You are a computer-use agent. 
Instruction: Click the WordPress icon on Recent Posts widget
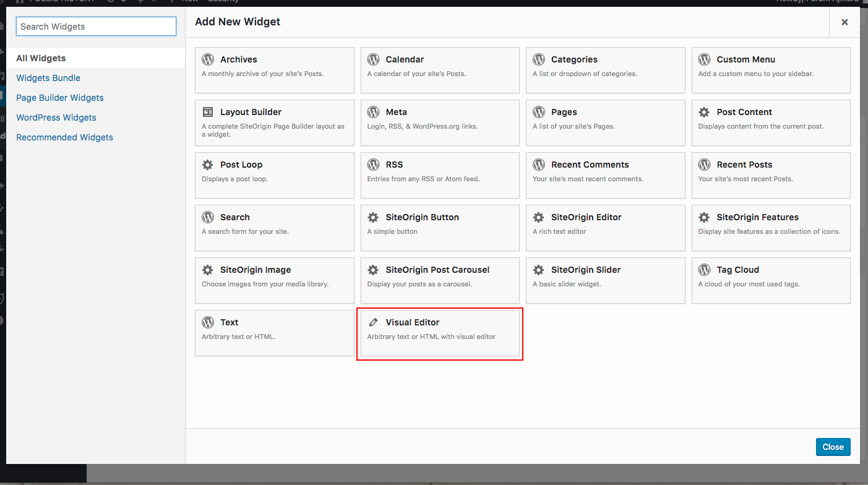[704, 165]
